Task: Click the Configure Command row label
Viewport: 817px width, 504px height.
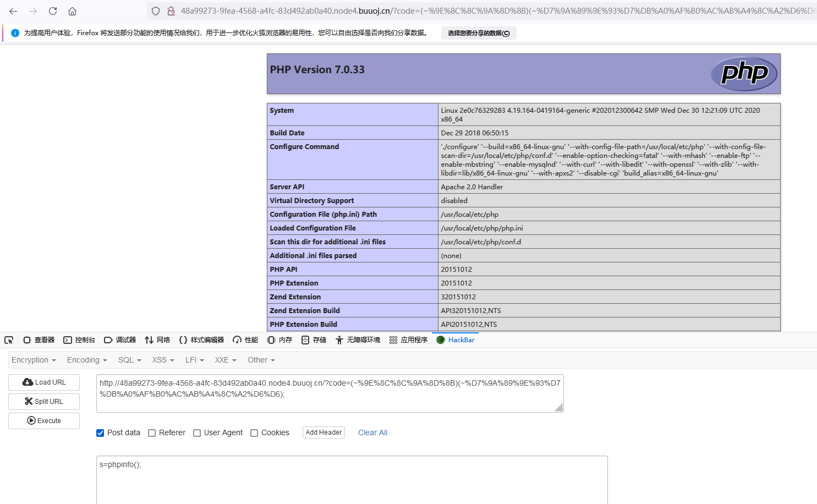Action: [304, 147]
